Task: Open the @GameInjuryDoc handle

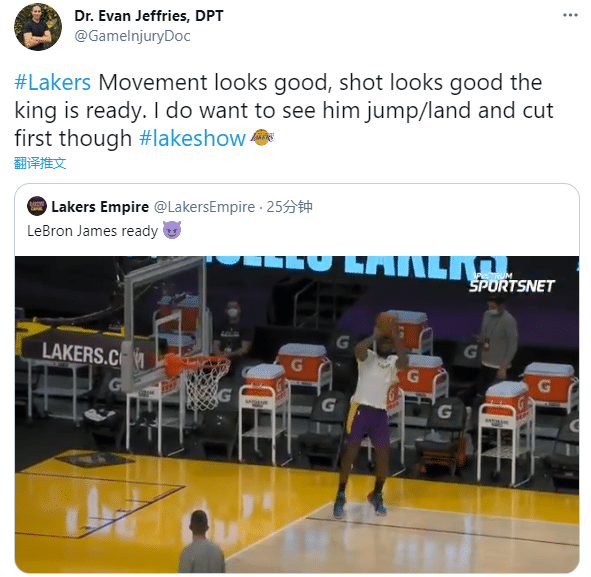Action: point(132,36)
